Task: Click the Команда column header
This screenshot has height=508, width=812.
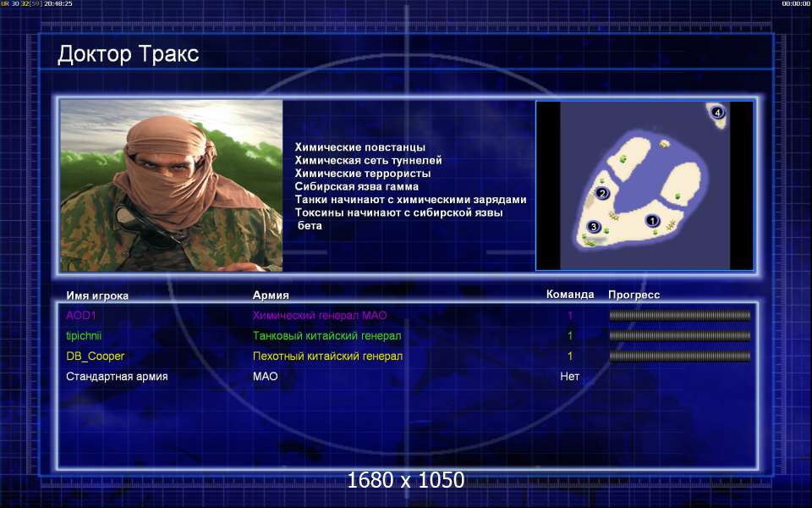Action: (570, 295)
